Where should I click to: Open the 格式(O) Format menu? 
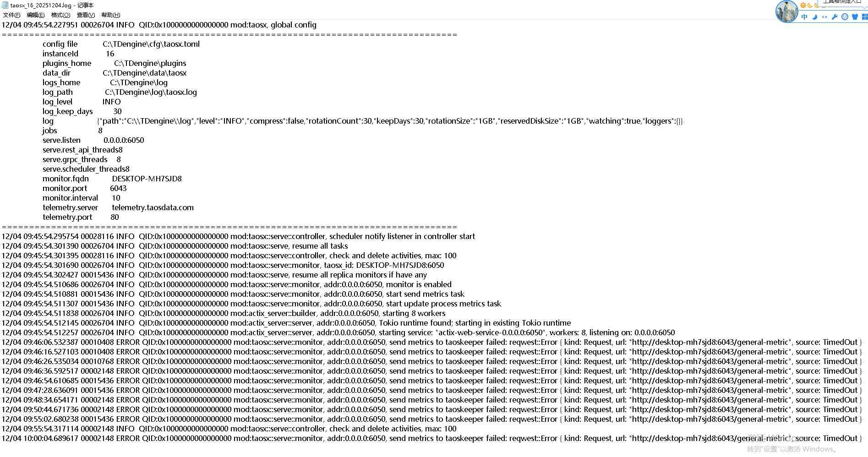[60, 15]
